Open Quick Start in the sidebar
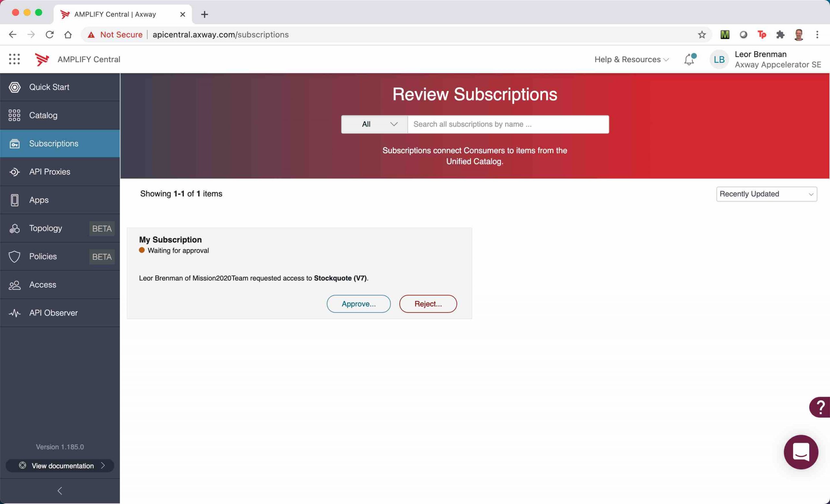Image resolution: width=830 pixels, height=504 pixels. (x=60, y=87)
